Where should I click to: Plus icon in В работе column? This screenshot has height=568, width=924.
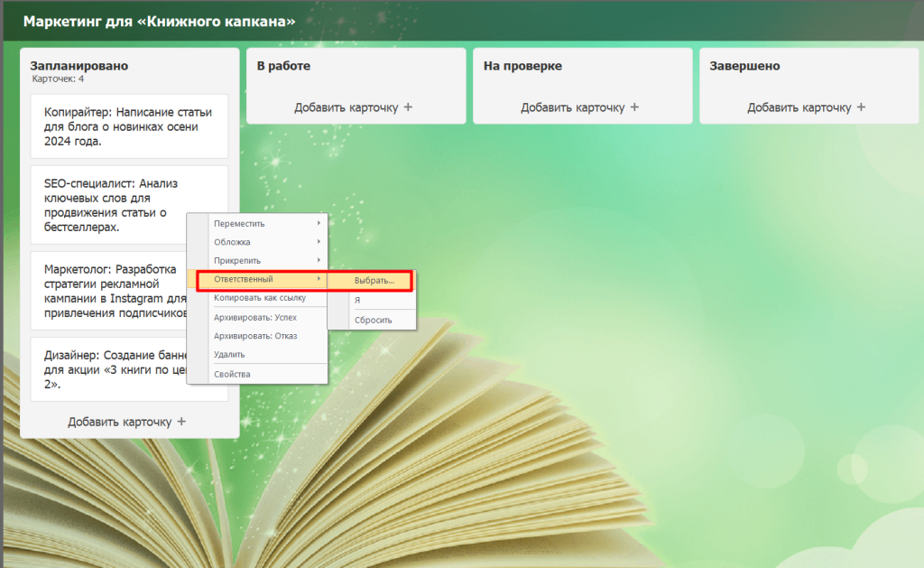[x=409, y=107]
